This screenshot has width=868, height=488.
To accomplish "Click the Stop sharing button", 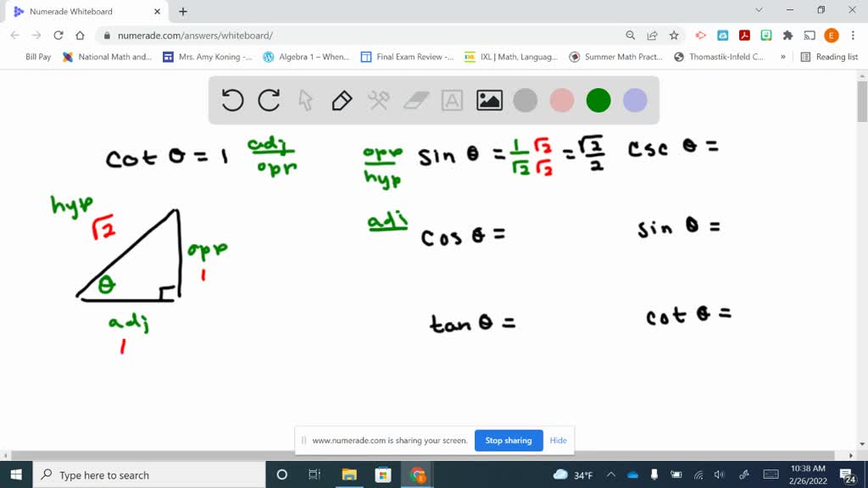I will tap(509, 441).
